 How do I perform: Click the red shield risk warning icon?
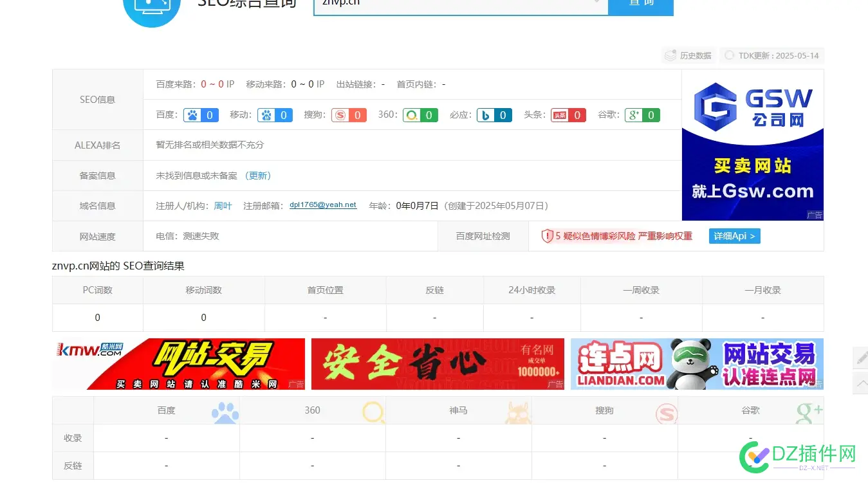tap(547, 236)
